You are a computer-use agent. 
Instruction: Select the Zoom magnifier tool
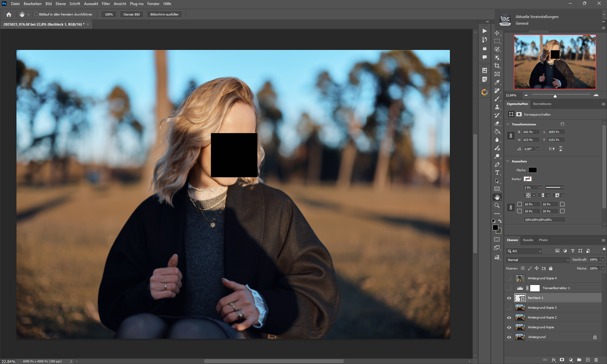pyautogui.click(x=497, y=205)
